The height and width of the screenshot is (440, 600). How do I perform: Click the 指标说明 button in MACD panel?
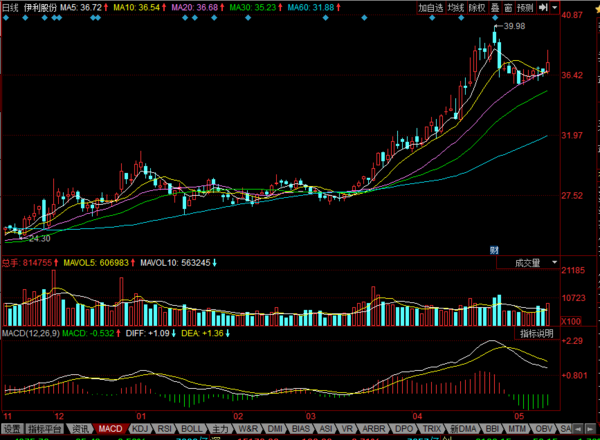[536, 332]
